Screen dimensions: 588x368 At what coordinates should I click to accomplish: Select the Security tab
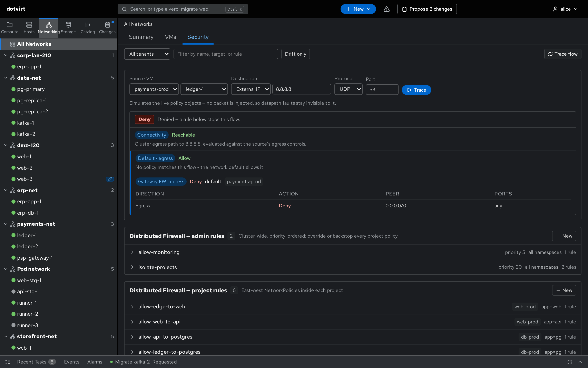point(198,37)
